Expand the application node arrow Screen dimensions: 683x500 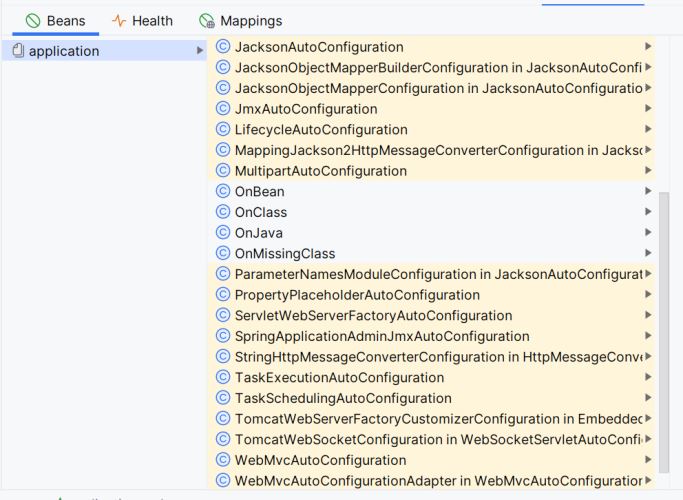200,51
